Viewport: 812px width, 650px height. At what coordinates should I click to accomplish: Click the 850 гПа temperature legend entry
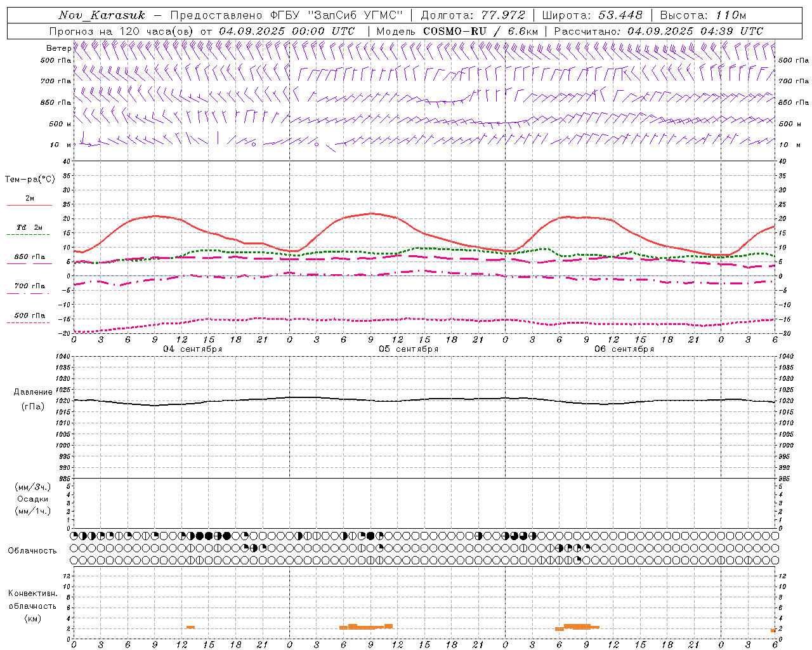pos(30,256)
